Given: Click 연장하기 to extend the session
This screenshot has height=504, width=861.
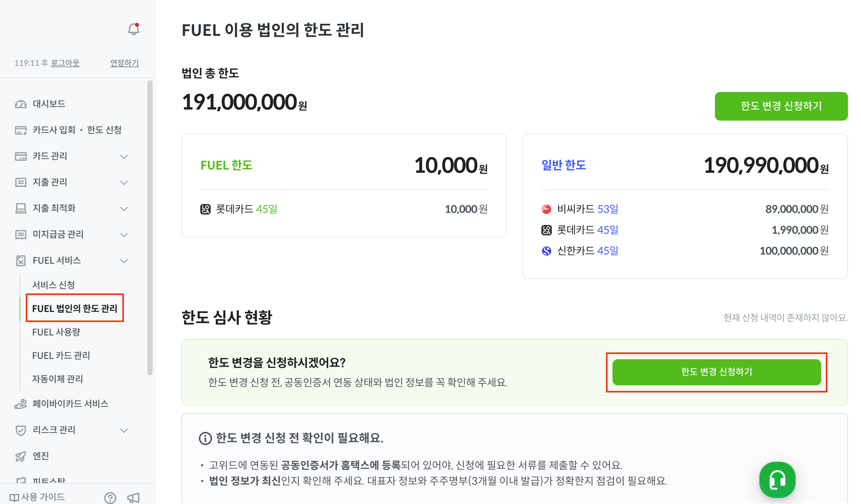Looking at the screenshot, I should point(124,63).
